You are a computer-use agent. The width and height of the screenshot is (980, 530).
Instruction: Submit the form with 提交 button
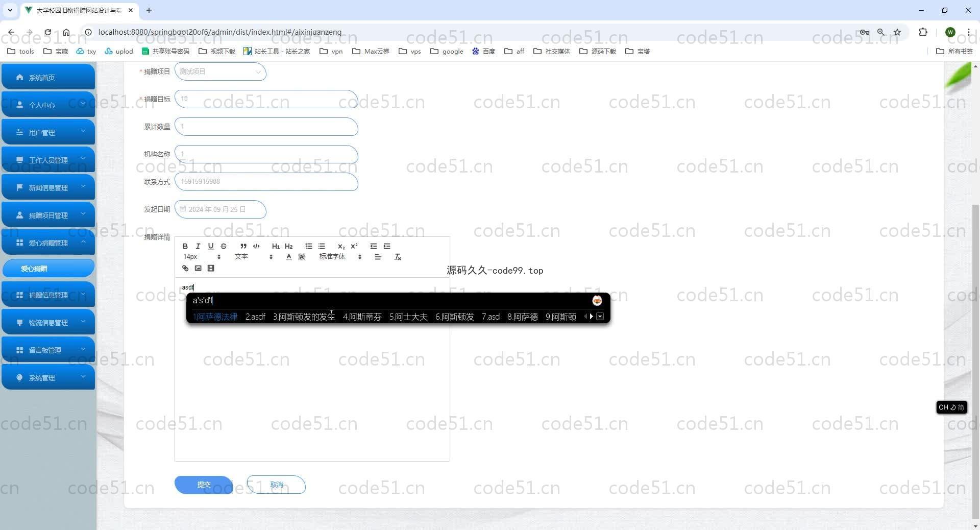[204, 485]
